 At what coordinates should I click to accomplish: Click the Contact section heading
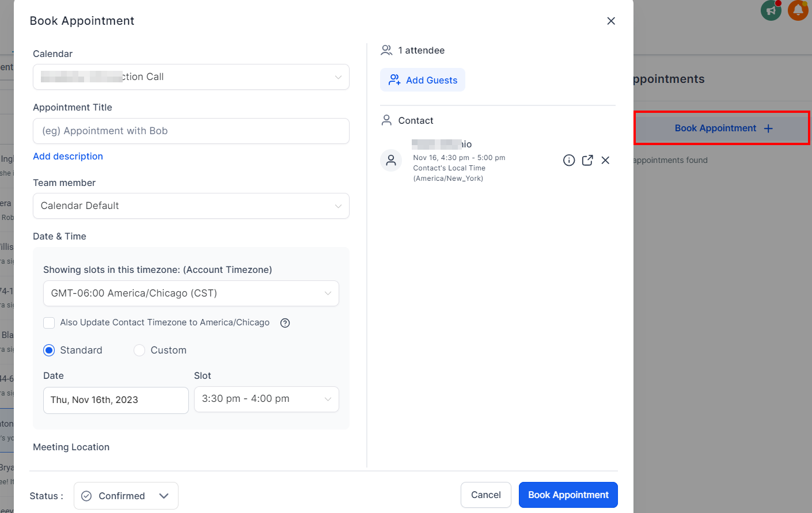[x=416, y=121]
